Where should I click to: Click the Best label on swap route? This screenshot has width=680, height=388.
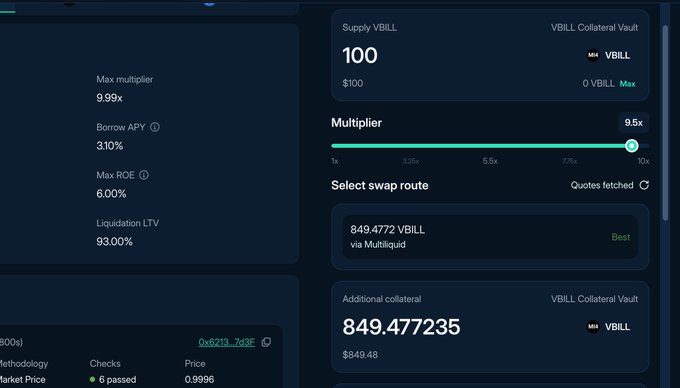(x=621, y=237)
